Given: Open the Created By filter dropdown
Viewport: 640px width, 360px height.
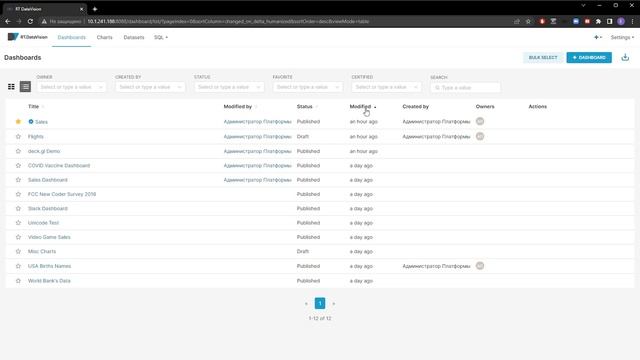Looking at the screenshot, I should 150,87.
